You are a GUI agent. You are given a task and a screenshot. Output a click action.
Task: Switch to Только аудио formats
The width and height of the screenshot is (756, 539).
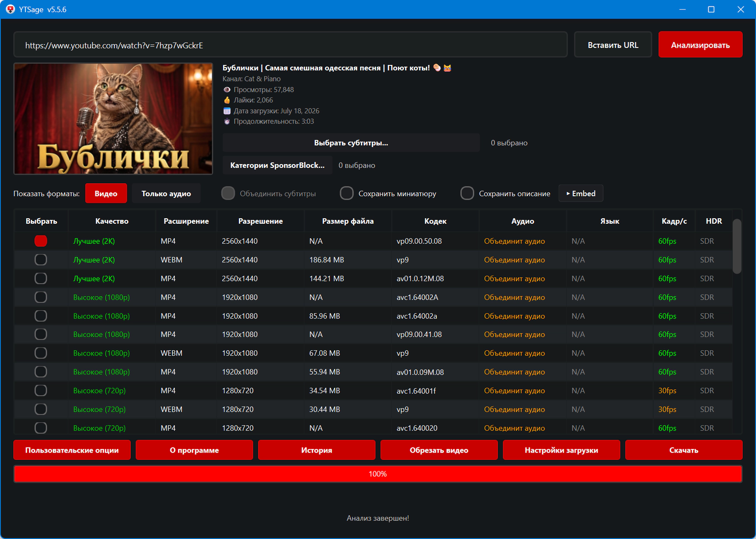tap(166, 193)
